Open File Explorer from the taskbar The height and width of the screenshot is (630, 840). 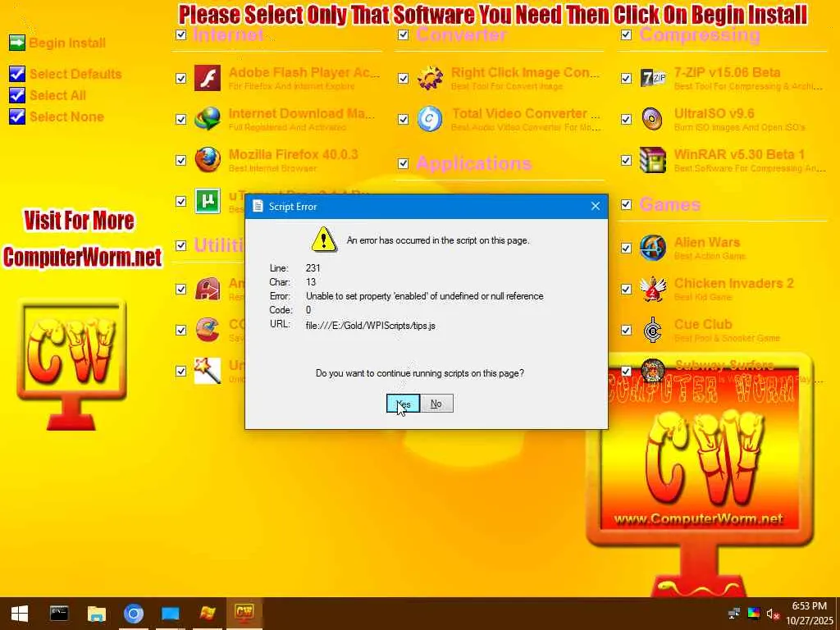pos(97,614)
